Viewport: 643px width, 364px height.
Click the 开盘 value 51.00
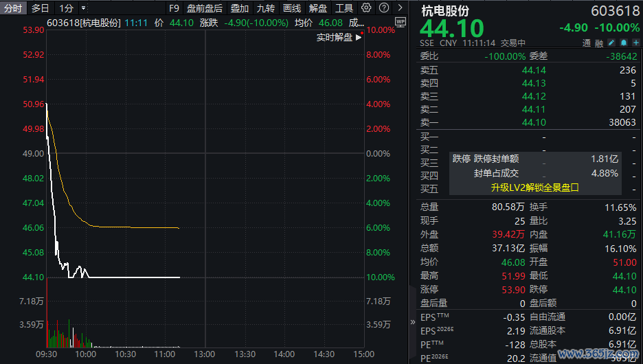point(624,262)
